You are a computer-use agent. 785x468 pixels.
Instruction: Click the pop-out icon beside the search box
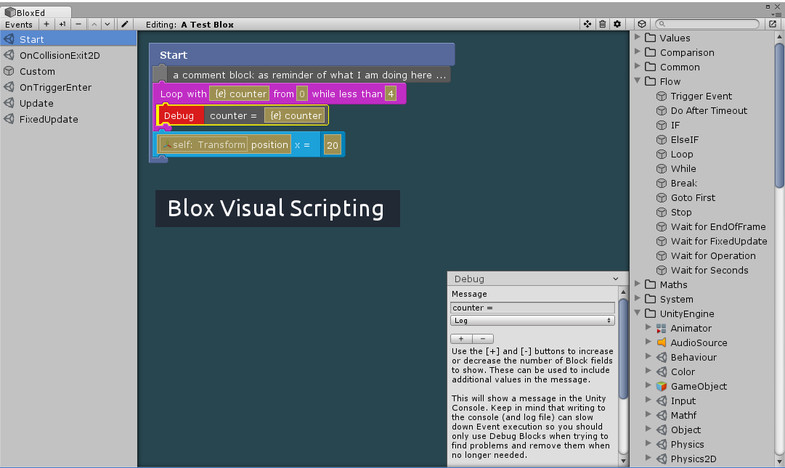coord(773,24)
